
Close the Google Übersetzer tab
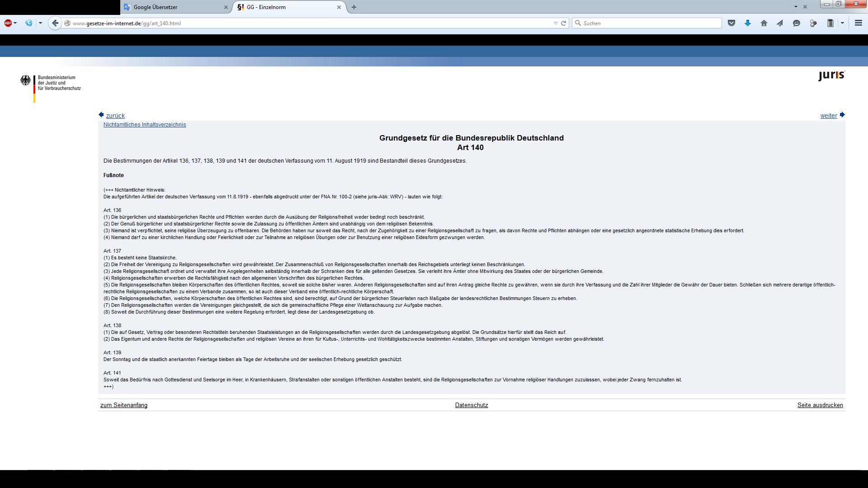tap(226, 7)
